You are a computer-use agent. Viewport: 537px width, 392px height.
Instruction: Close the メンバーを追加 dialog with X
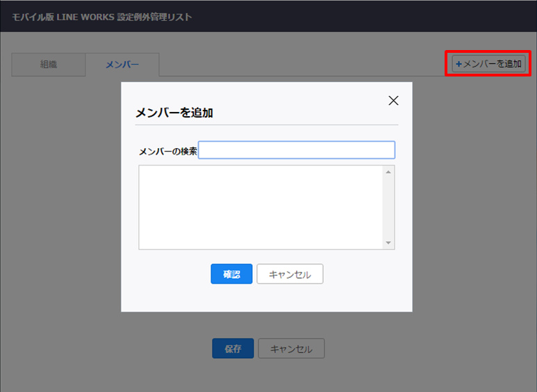393,100
